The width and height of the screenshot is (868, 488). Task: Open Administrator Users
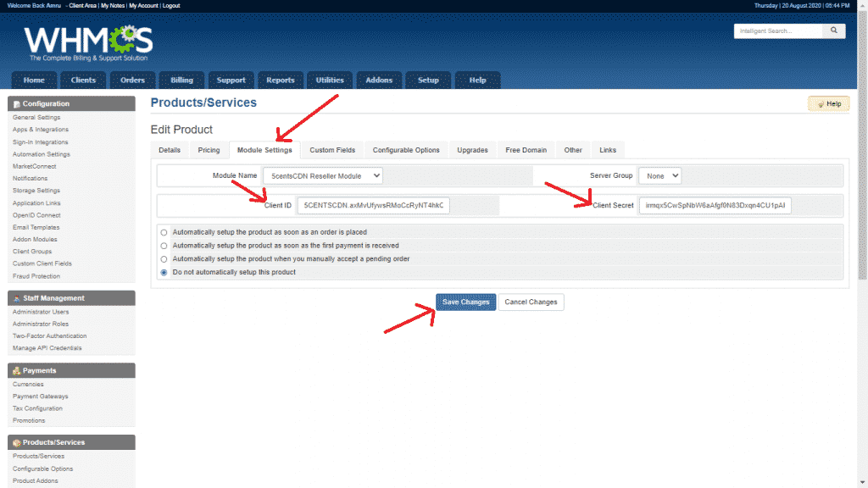[x=41, y=312]
